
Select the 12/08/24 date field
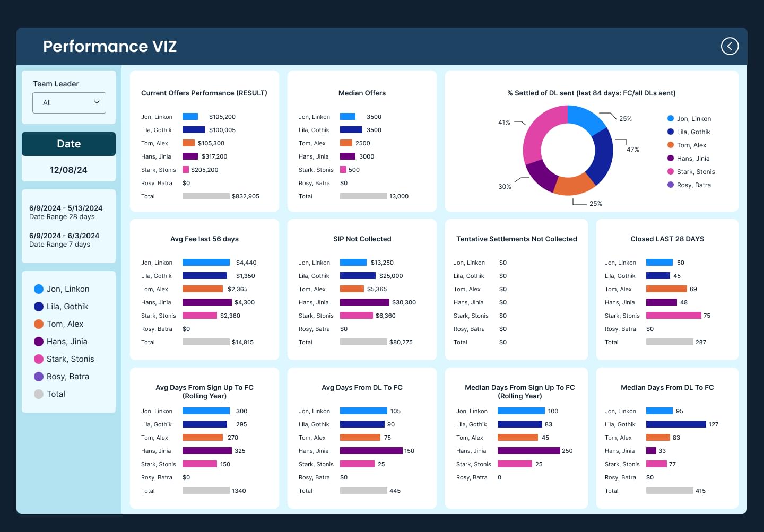click(68, 170)
